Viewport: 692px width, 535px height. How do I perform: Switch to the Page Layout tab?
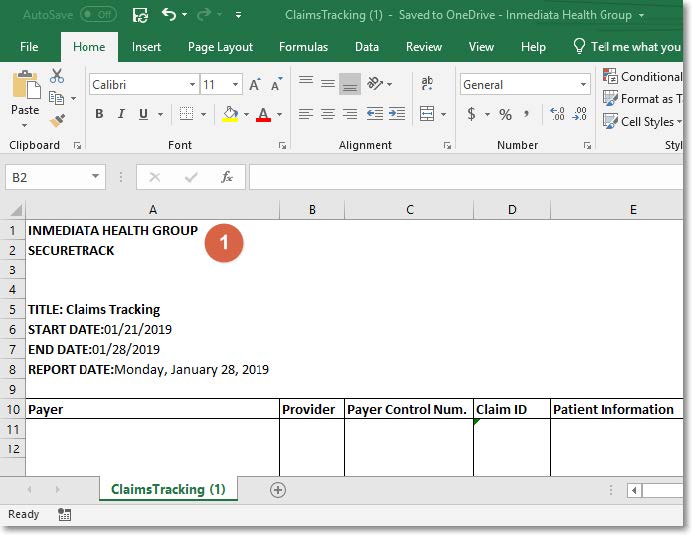tap(220, 47)
